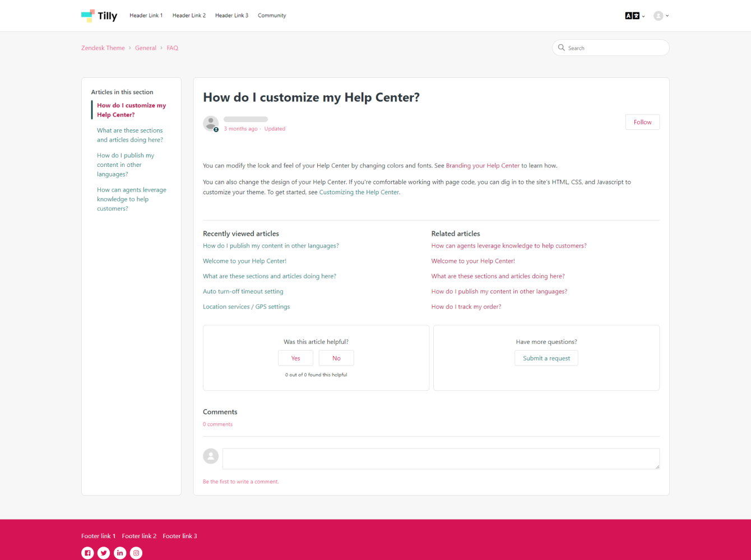This screenshot has height=560, width=751.
Task: Navigate to General breadcrumb
Action: 146,48
